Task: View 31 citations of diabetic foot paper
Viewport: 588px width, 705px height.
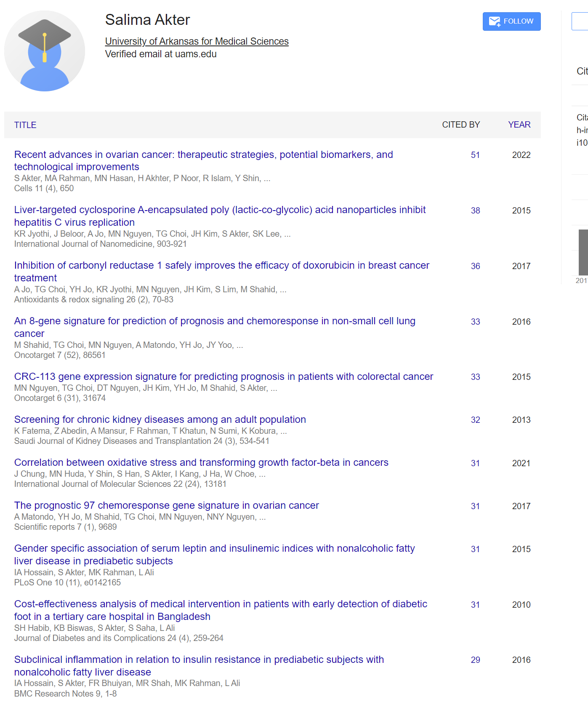Action: (475, 605)
